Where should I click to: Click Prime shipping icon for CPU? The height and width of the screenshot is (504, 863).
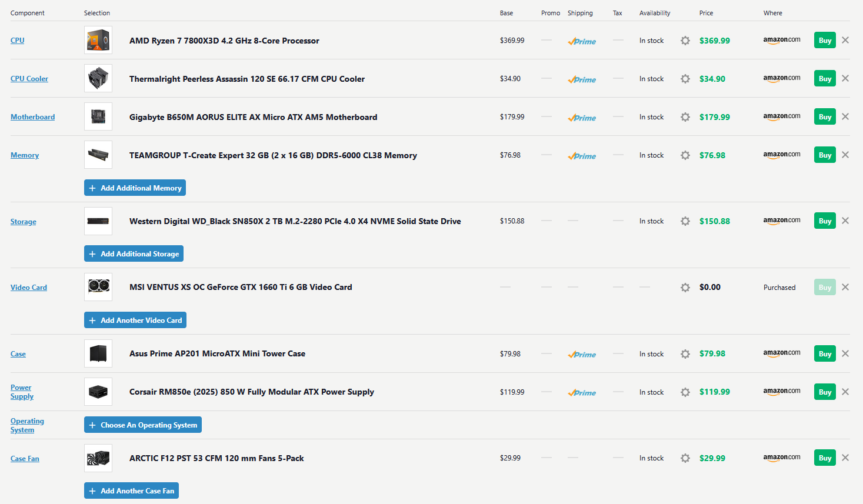coord(582,41)
